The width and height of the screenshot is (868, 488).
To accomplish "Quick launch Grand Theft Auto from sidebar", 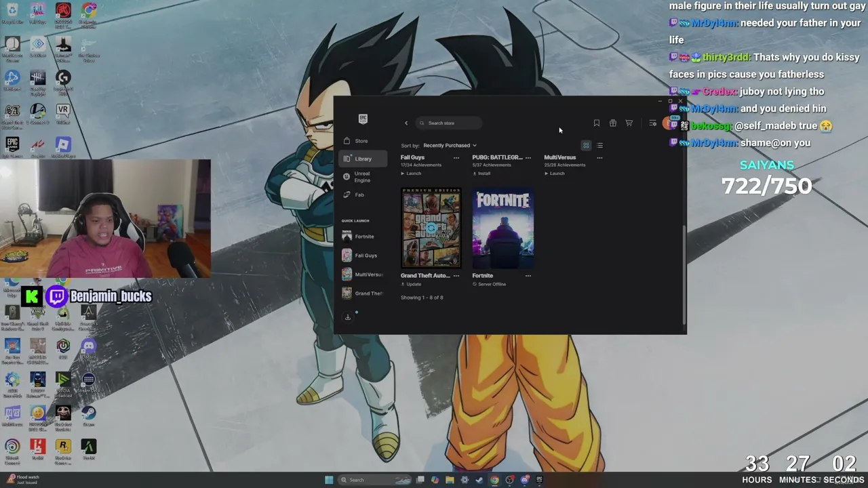I will [x=361, y=293].
